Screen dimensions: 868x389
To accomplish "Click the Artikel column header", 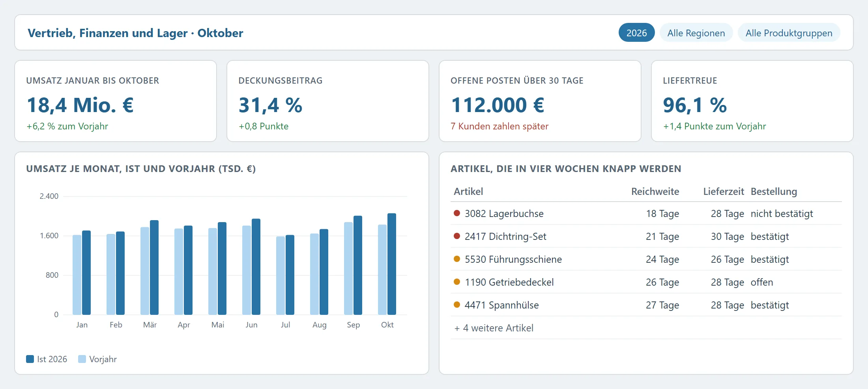I will [x=468, y=191].
